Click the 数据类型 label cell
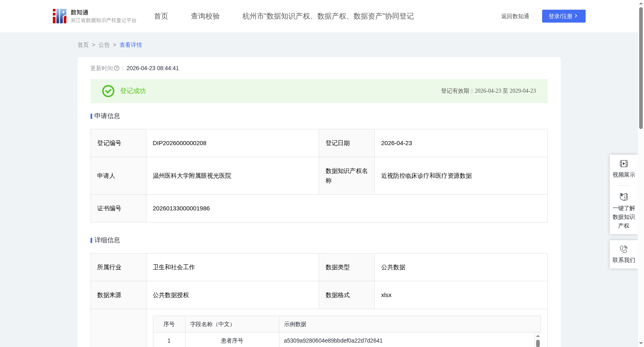This screenshot has width=644, height=347. pyautogui.click(x=347, y=267)
